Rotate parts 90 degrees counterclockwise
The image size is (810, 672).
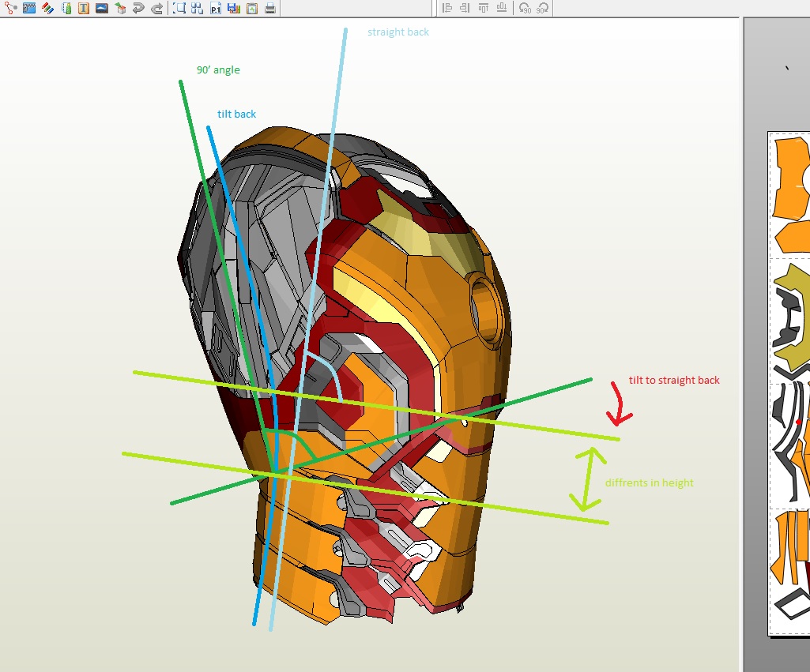pyautogui.click(x=525, y=8)
